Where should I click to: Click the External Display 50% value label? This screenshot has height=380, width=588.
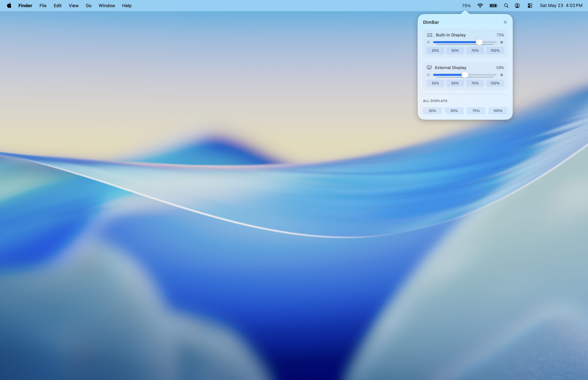500,68
